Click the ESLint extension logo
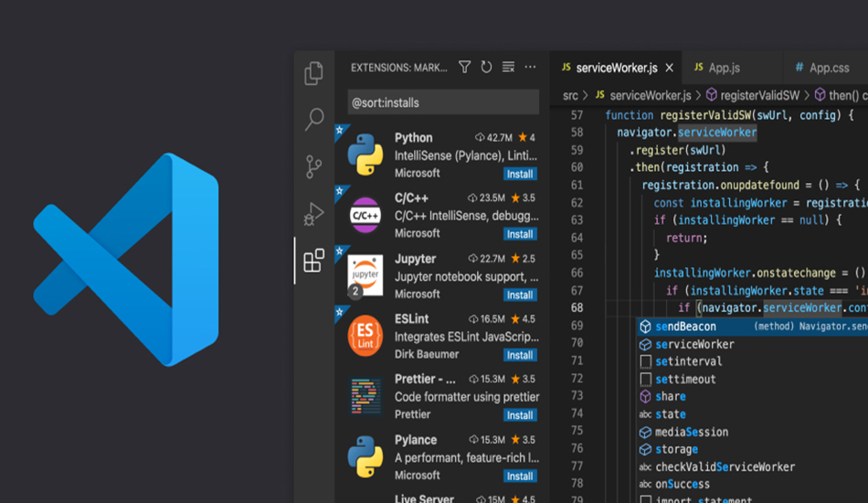This screenshot has height=503, width=868. (x=365, y=336)
